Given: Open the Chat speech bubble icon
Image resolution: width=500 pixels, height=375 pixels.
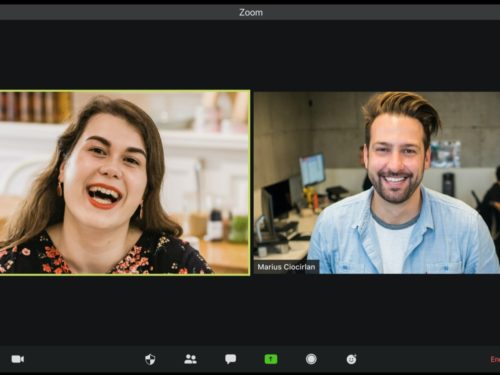Looking at the screenshot, I should point(231,359).
